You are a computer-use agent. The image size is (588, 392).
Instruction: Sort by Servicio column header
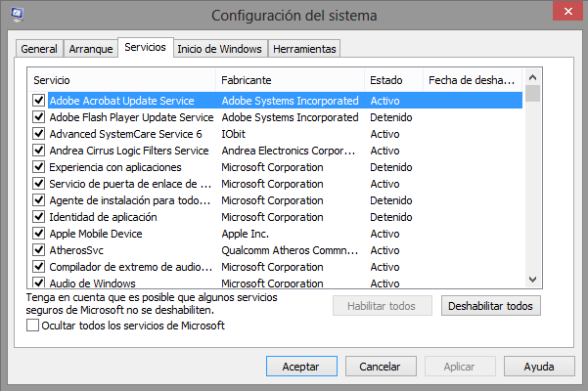(122, 80)
